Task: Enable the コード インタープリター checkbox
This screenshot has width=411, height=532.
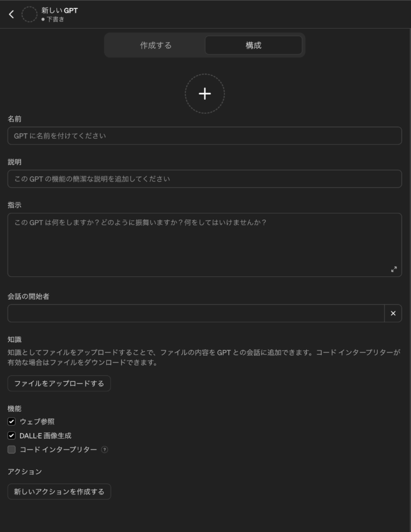Action: (x=12, y=450)
